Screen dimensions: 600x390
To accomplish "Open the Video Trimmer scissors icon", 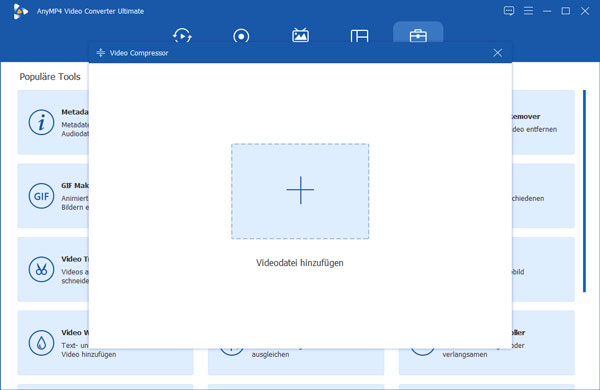I will [x=41, y=269].
